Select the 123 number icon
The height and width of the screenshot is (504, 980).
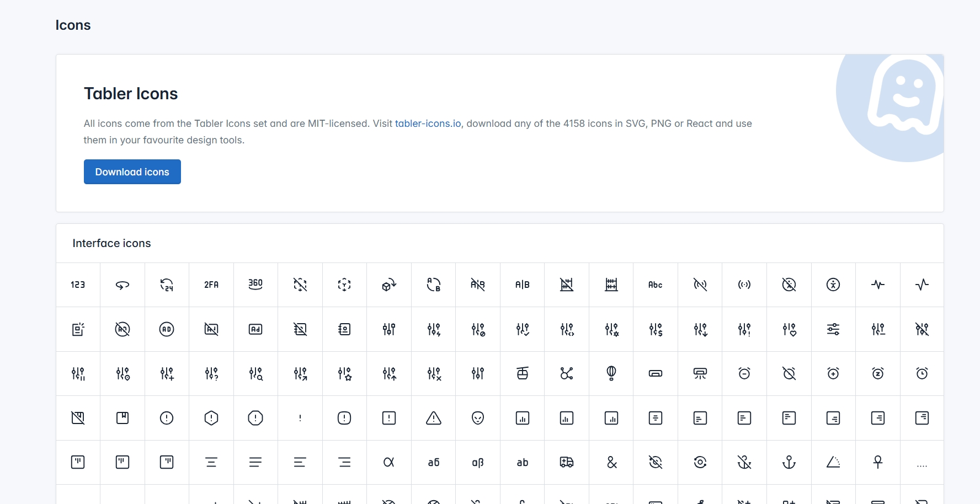tap(78, 285)
